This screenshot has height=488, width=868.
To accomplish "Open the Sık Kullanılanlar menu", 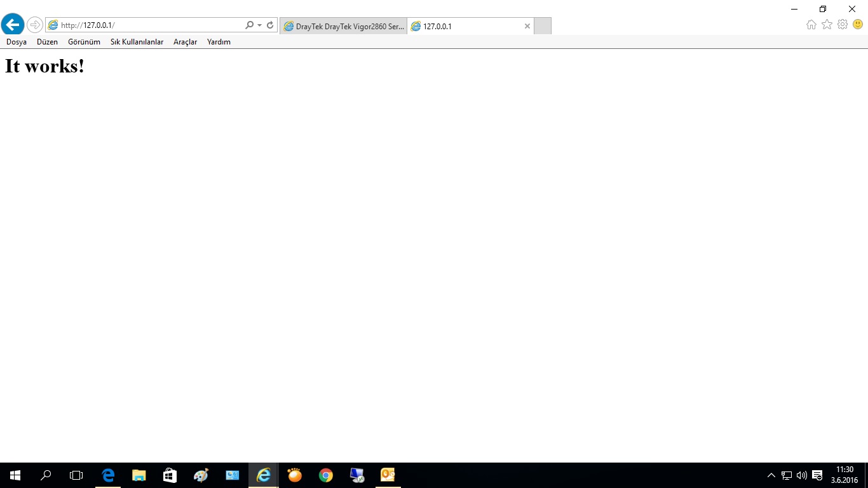I will (x=137, y=42).
